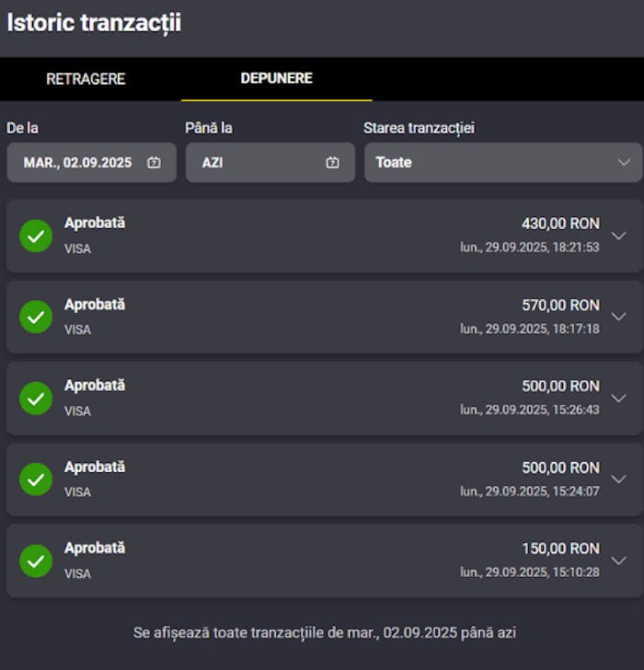Click the 150,00 RON amount text

[x=560, y=549]
